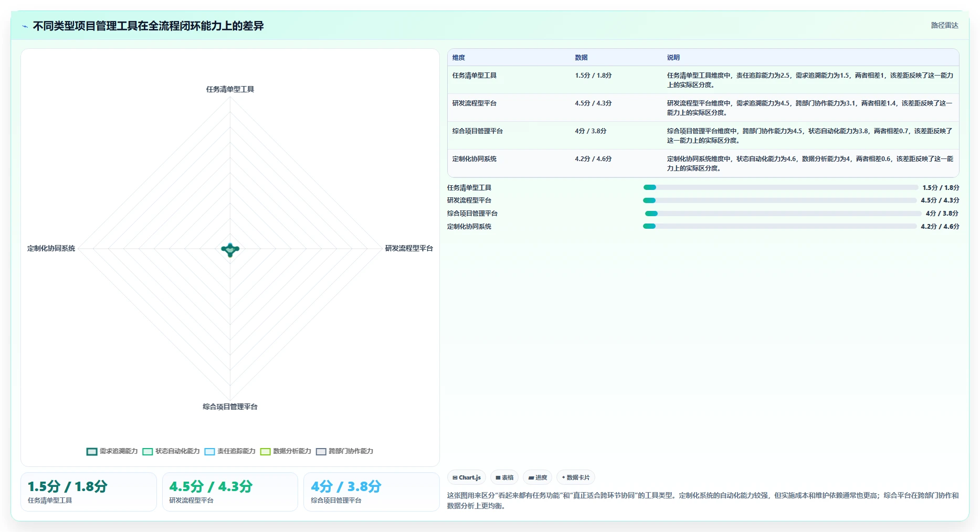Click the 综合项目管理平台 progress bar
The image size is (980, 532).
click(x=783, y=214)
